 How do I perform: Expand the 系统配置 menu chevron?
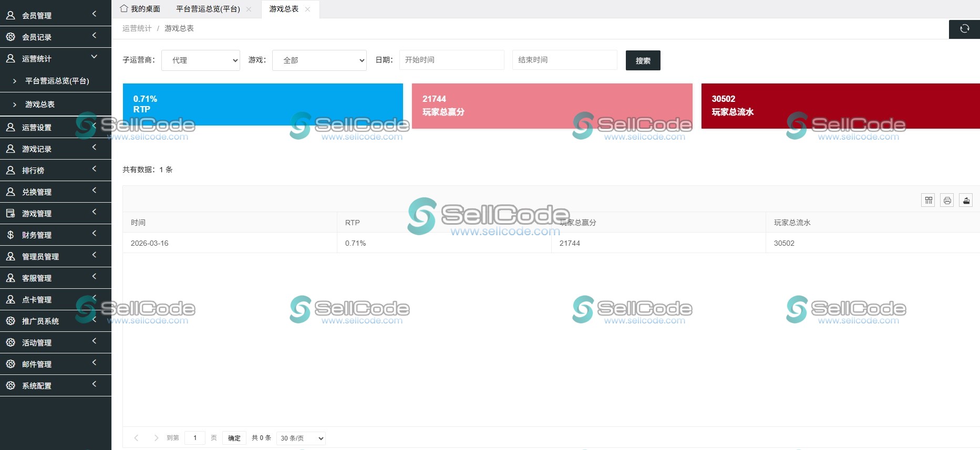click(94, 384)
